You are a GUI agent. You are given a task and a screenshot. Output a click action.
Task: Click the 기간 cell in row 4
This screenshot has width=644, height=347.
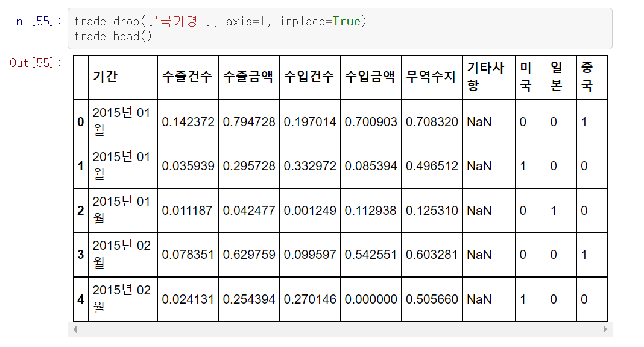122,299
